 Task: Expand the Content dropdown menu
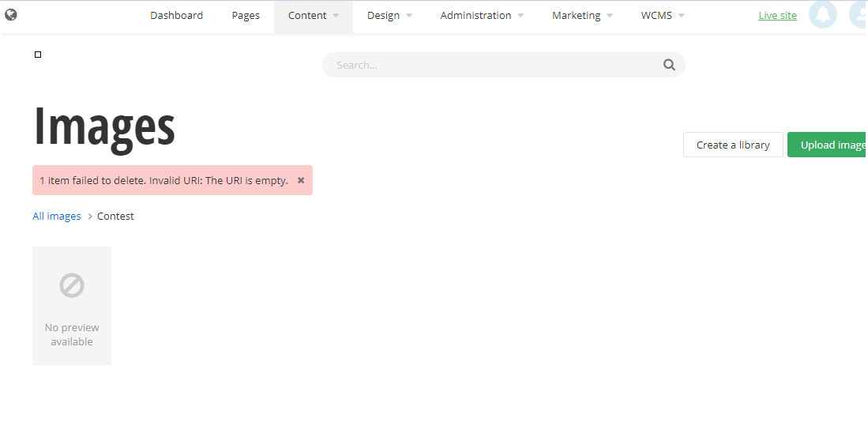coord(314,16)
